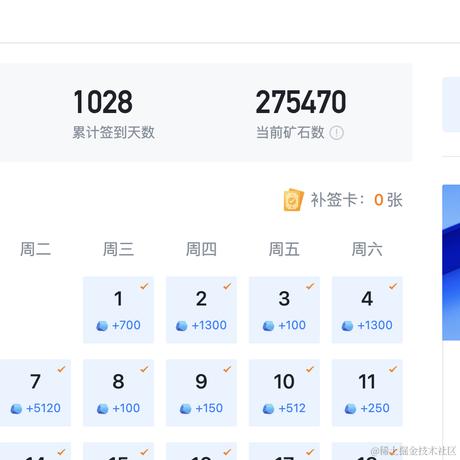Click the 周四 weekday header

[201, 249]
